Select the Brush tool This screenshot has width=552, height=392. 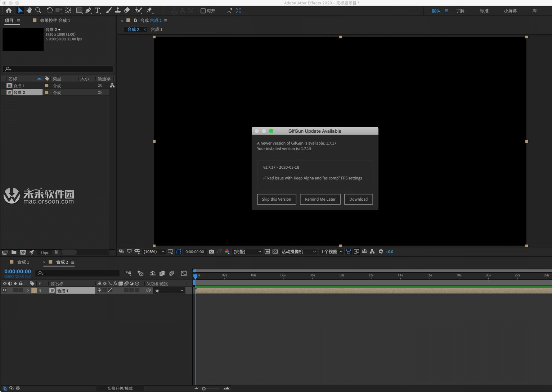[x=108, y=10]
